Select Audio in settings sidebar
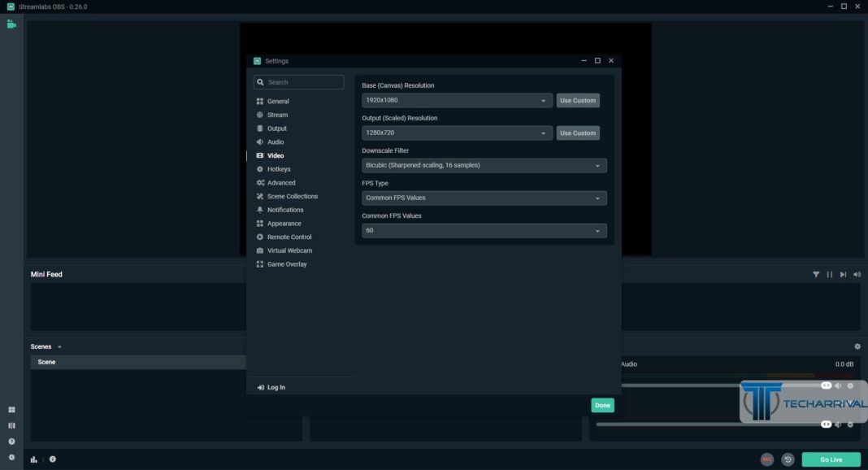868x470 pixels. [x=276, y=142]
